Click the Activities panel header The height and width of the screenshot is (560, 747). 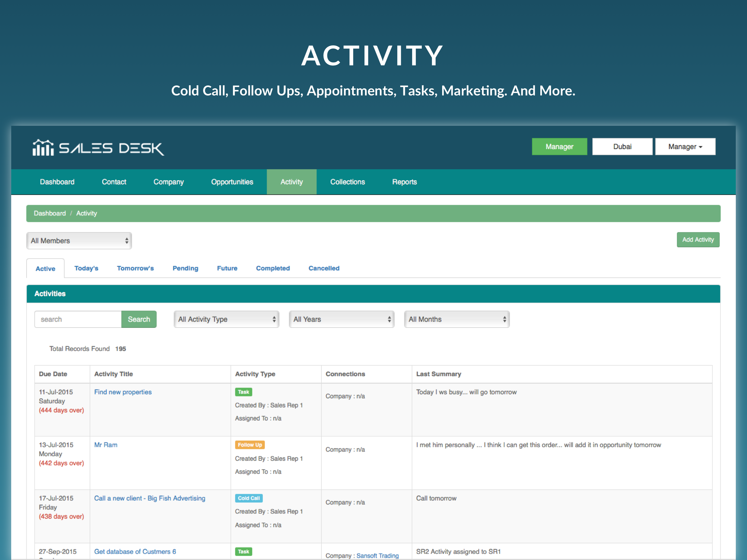tap(373, 293)
